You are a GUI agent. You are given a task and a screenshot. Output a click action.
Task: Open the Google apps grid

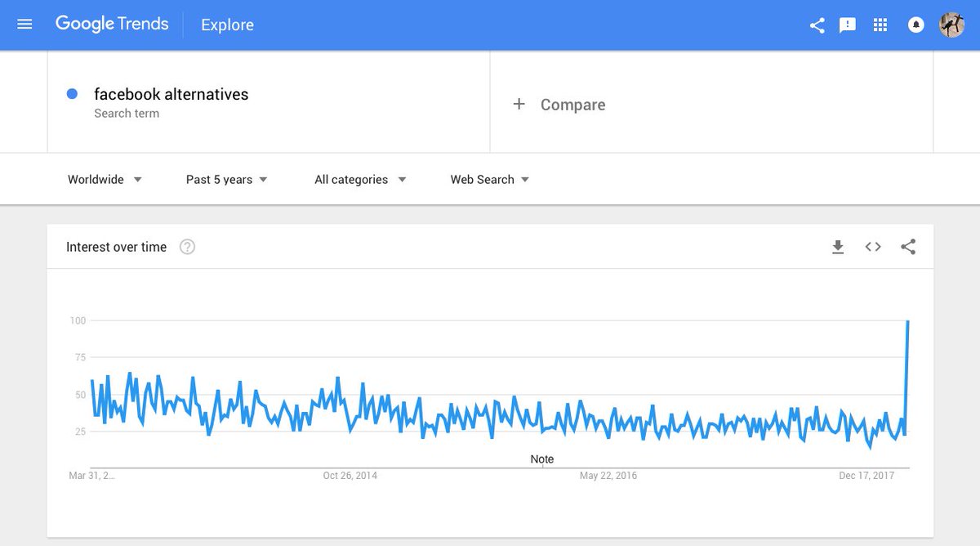pyautogui.click(x=880, y=25)
